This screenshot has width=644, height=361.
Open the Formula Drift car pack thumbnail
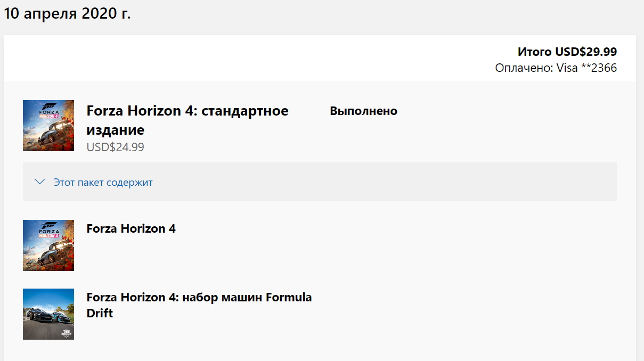click(48, 314)
